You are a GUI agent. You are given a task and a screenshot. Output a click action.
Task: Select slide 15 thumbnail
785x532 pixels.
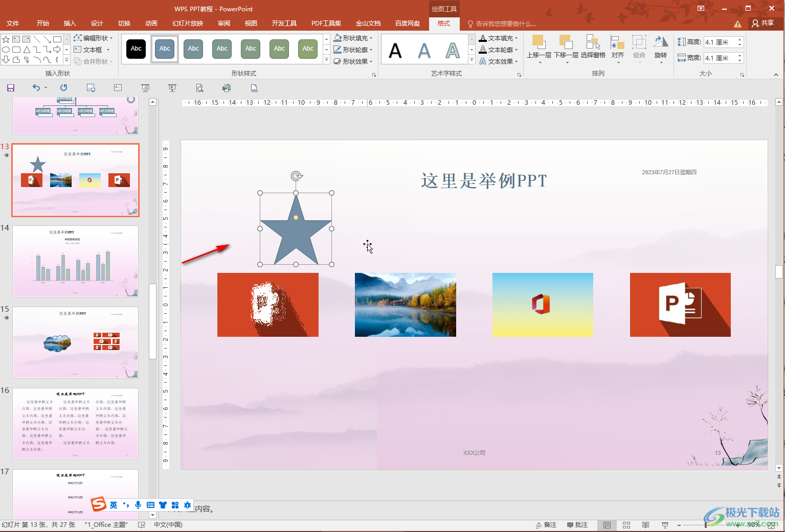point(75,342)
